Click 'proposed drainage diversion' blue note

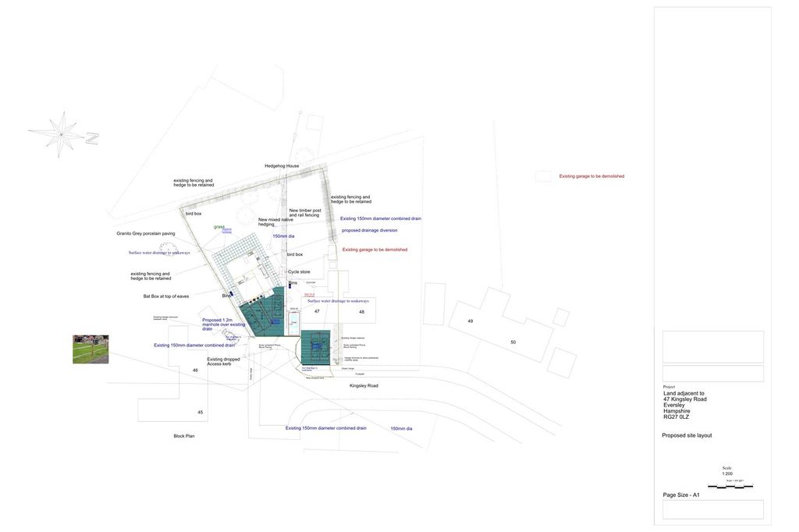369,230
